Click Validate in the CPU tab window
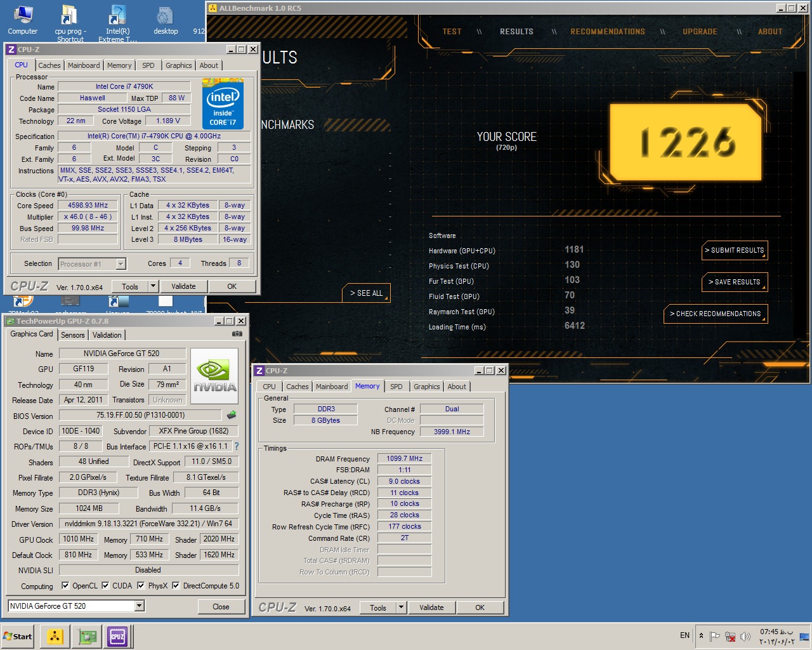812x650 pixels. click(183, 286)
